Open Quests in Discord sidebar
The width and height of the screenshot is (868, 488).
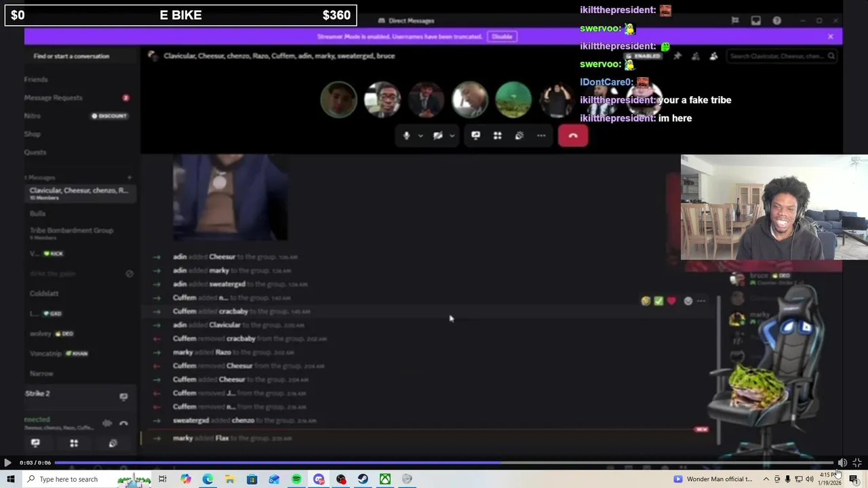point(80,152)
